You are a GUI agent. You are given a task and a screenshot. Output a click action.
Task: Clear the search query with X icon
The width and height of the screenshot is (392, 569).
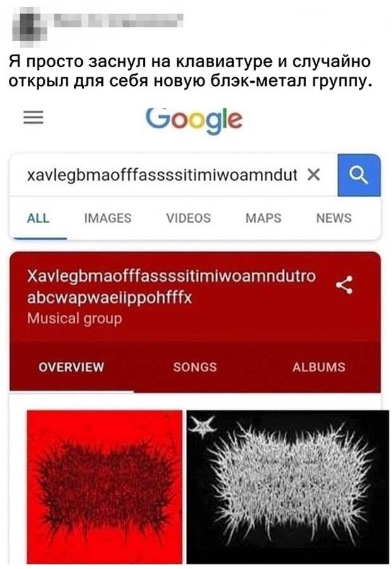[x=314, y=175]
